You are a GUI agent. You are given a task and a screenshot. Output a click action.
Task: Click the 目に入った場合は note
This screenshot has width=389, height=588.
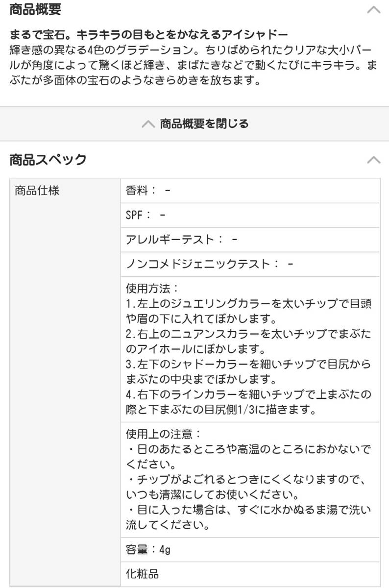point(248,518)
